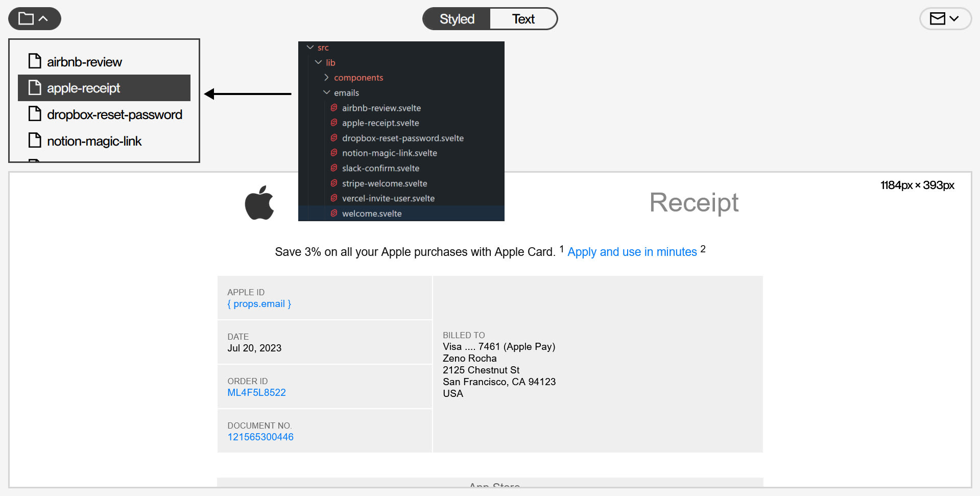
Task: Click the file icon beside notion-magic-link
Action: (34, 140)
